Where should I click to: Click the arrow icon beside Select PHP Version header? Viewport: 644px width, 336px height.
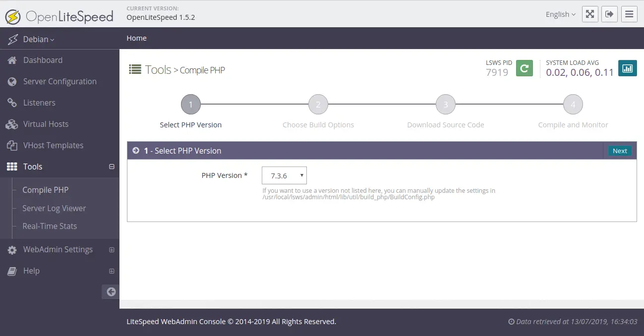click(x=136, y=150)
